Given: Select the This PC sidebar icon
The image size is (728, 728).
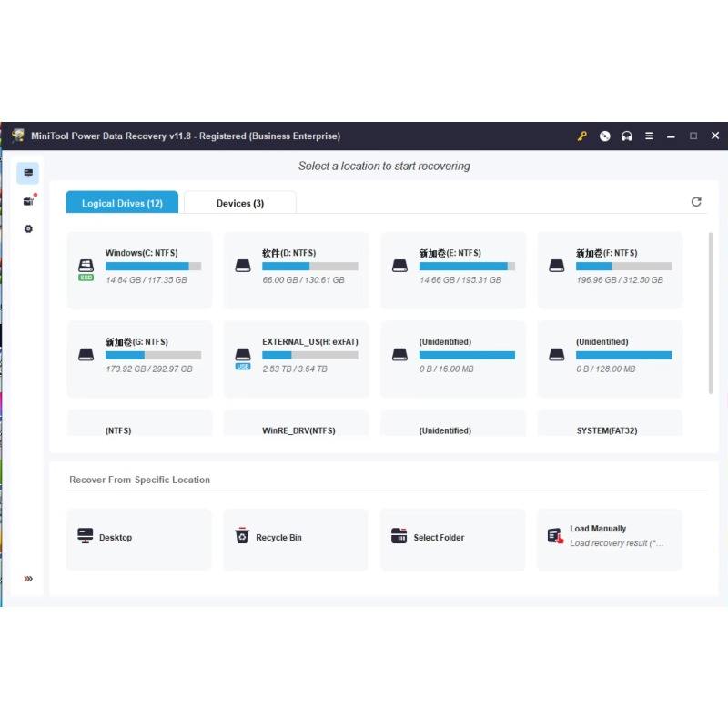Looking at the screenshot, I should tap(28, 173).
